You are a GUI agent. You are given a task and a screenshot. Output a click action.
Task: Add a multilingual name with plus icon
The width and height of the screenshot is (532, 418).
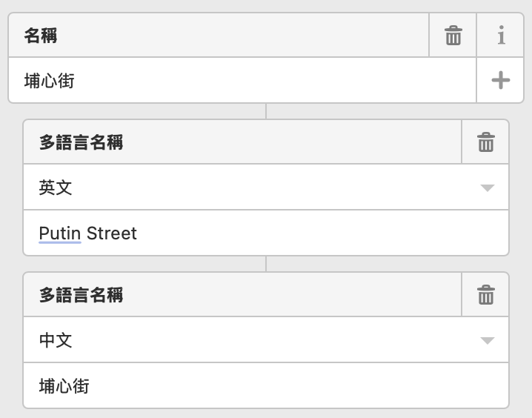point(501,80)
